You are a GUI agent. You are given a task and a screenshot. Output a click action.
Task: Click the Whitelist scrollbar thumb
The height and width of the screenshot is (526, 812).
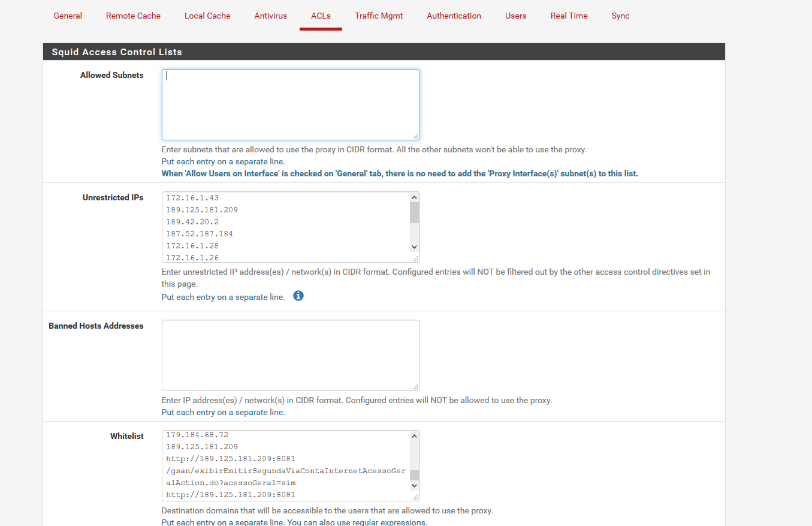(x=414, y=475)
